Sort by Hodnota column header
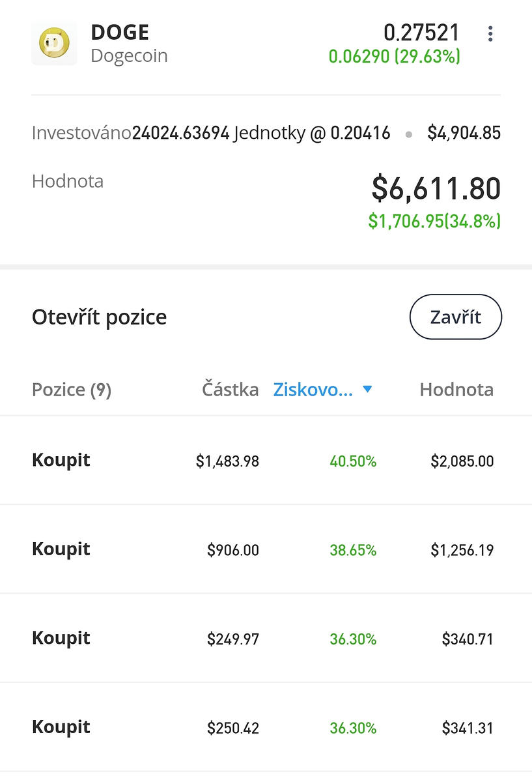Image resolution: width=532 pixels, height=782 pixels. 456,390
